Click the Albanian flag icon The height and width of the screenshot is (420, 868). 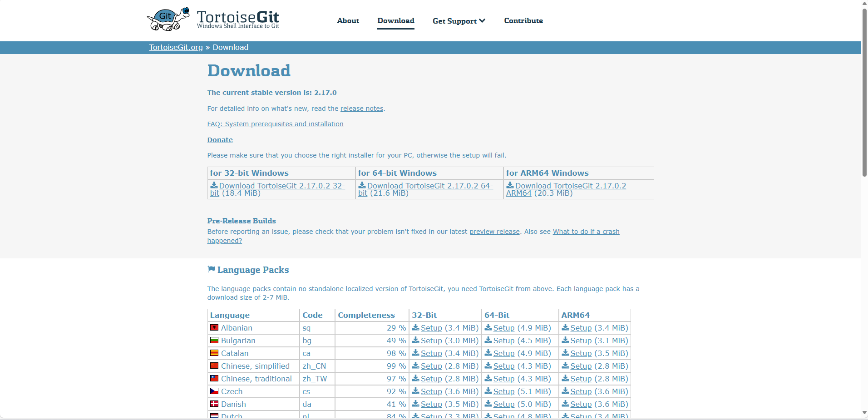tap(214, 327)
